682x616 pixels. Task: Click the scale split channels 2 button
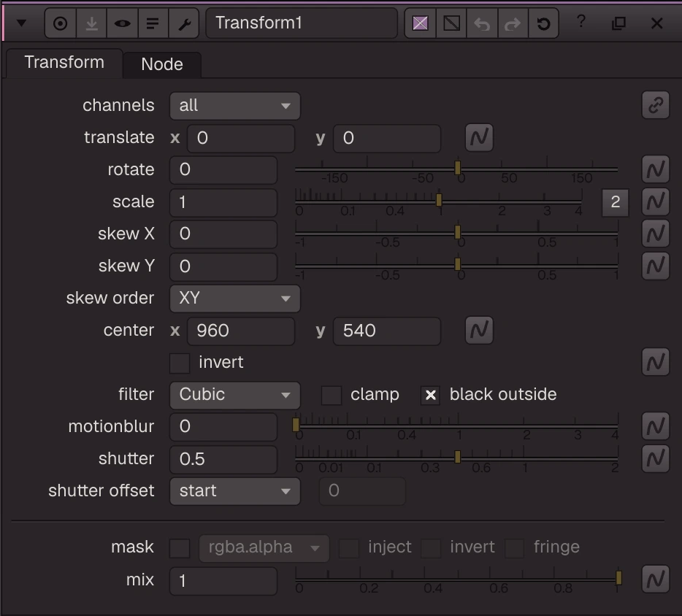click(x=615, y=202)
